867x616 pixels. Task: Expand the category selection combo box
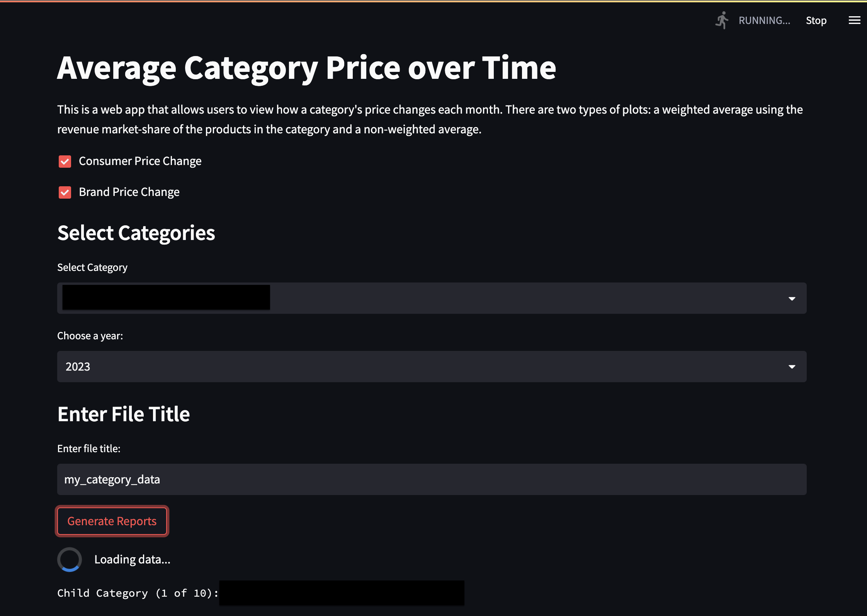tap(432, 298)
